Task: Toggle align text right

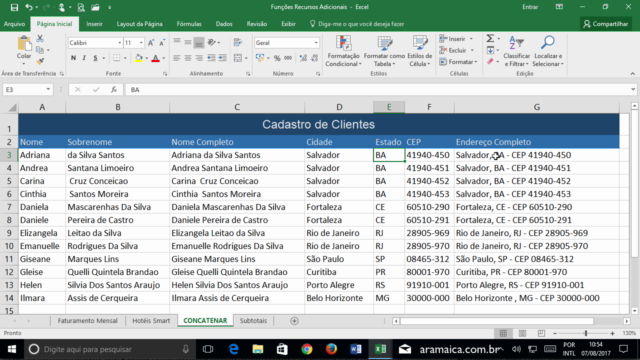Action: click(199, 58)
